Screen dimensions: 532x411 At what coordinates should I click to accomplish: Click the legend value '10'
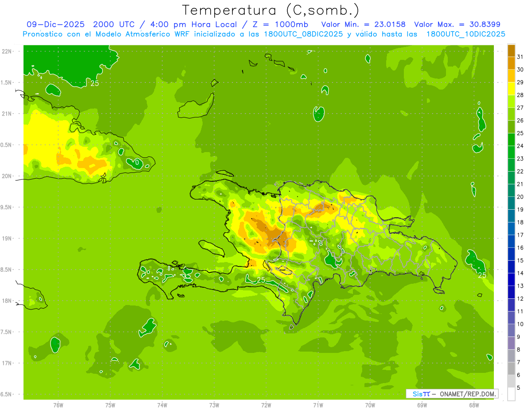click(520, 324)
